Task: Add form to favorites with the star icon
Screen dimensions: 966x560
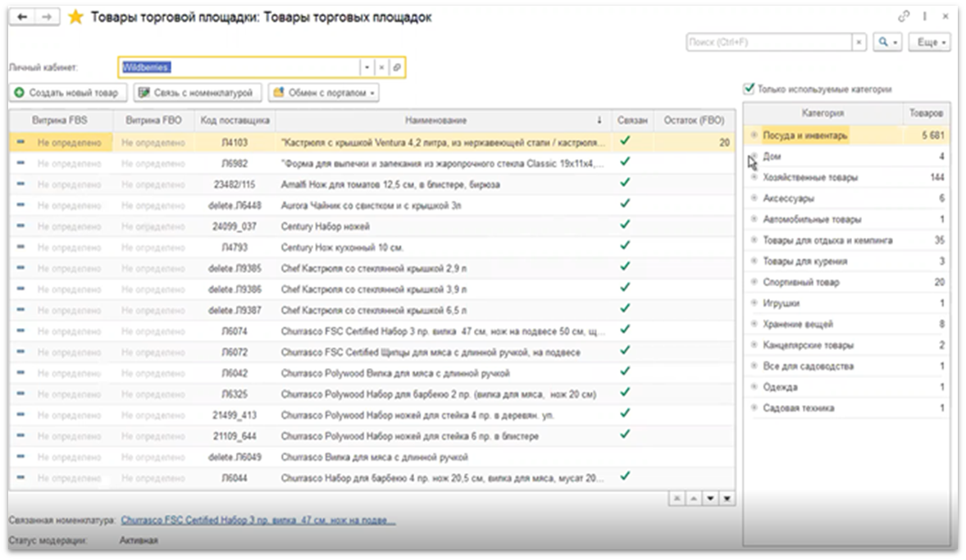Action: coord(75,17)
